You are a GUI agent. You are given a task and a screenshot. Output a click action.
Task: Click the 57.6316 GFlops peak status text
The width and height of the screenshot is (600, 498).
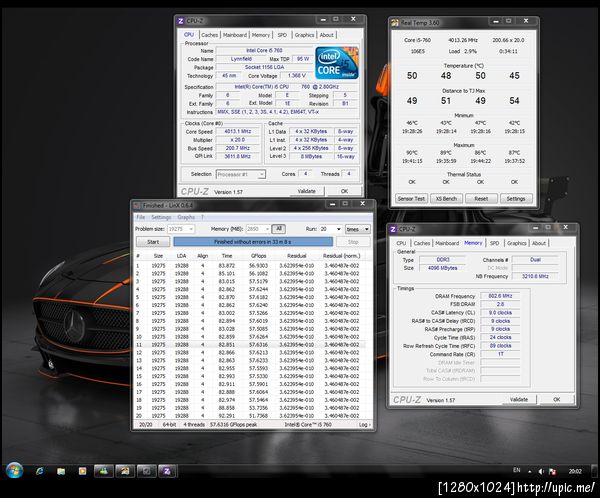coord(233,425)
